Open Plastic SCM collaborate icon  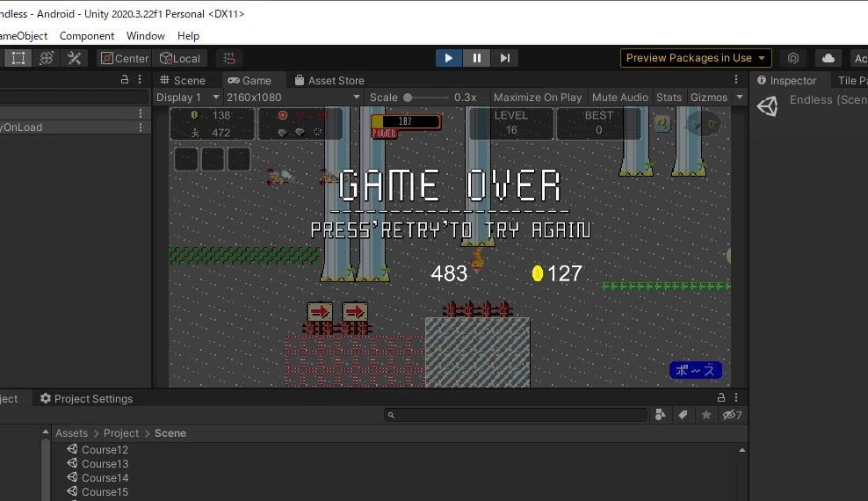tap(793, 58)
